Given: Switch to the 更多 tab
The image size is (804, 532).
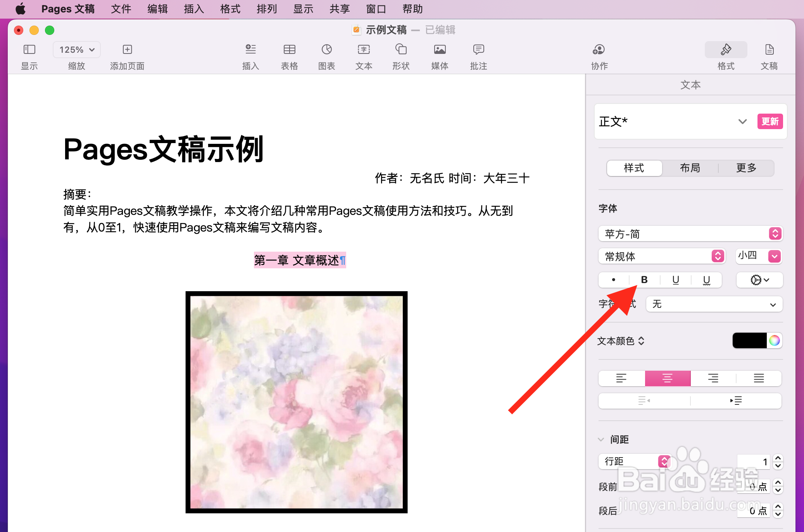Looking at the screenshot, I should [x=746, y=168].
